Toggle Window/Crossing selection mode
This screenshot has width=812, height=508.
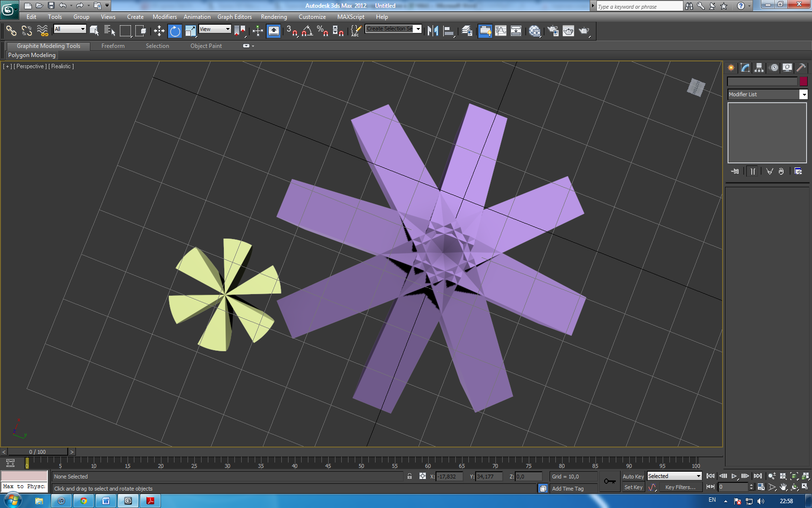(141, 31)
